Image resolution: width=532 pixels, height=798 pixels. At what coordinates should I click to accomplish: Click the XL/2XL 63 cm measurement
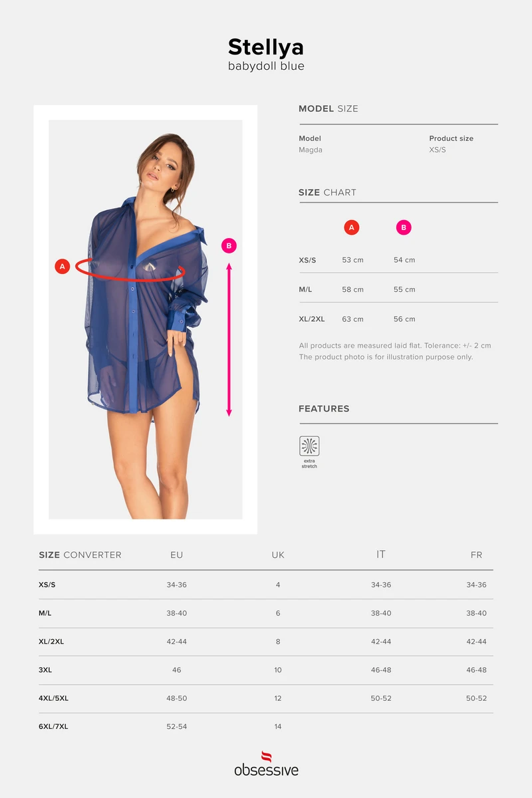[x=352, y=319]
